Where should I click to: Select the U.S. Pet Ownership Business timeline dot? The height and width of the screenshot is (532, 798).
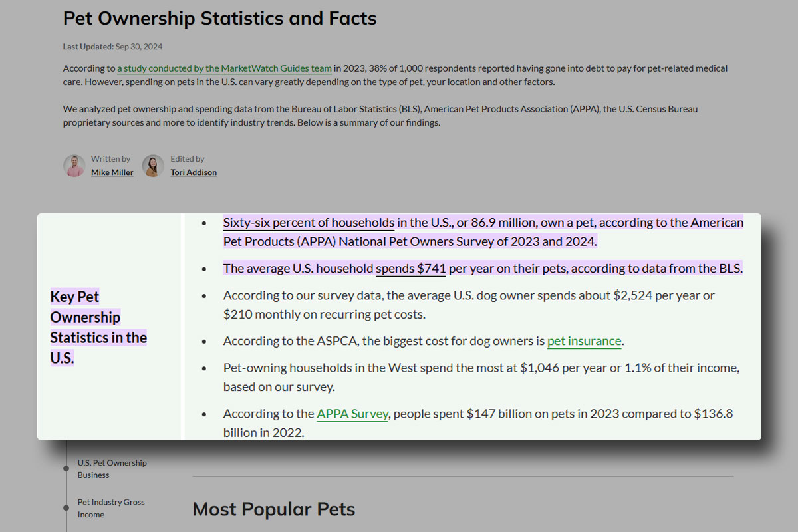coord(66,467)
